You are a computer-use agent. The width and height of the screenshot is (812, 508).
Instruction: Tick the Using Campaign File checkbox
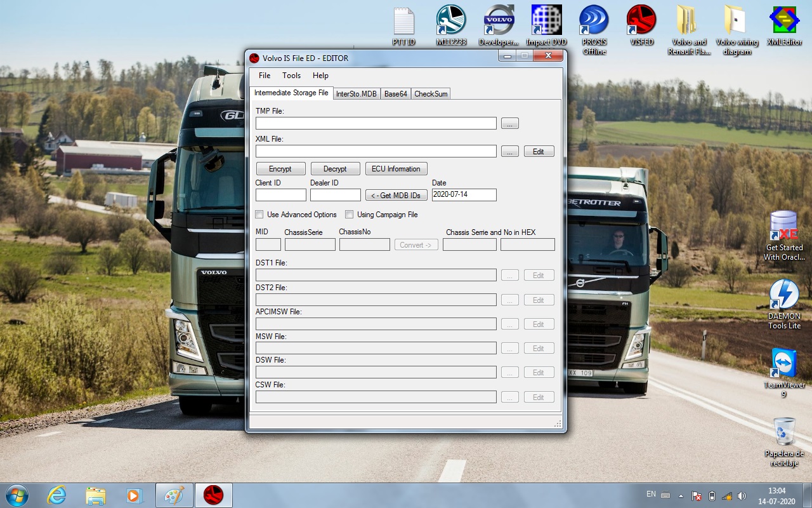pos(349,215)
